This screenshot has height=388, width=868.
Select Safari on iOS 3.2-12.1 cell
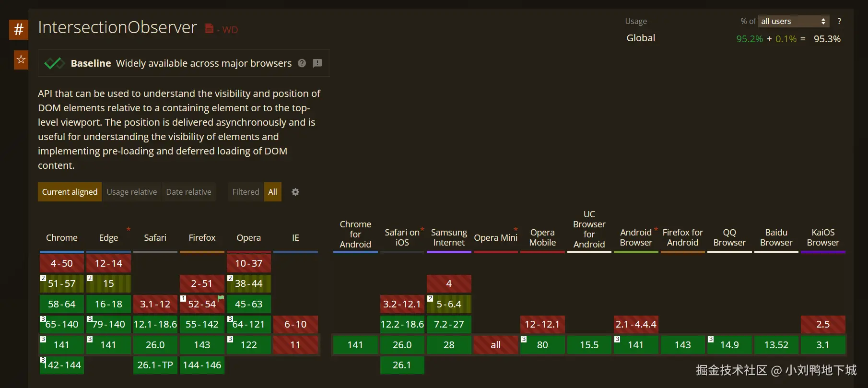[402, 304]
